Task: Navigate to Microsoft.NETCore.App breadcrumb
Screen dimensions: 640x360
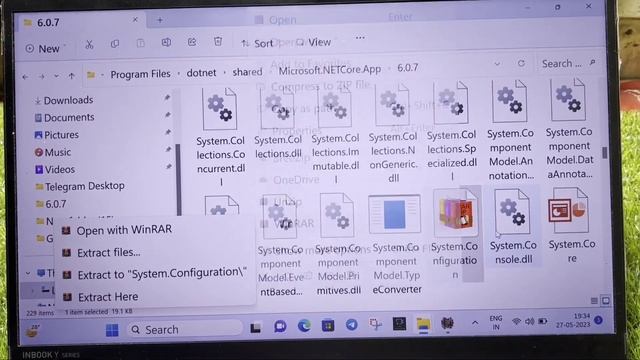Action: pyautogui.click(x=330, y=70)
